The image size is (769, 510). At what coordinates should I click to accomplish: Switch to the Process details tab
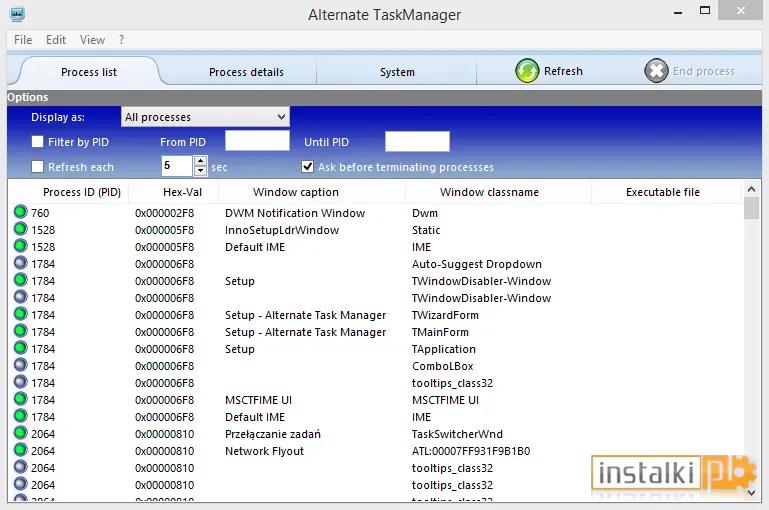coord(246,72)
